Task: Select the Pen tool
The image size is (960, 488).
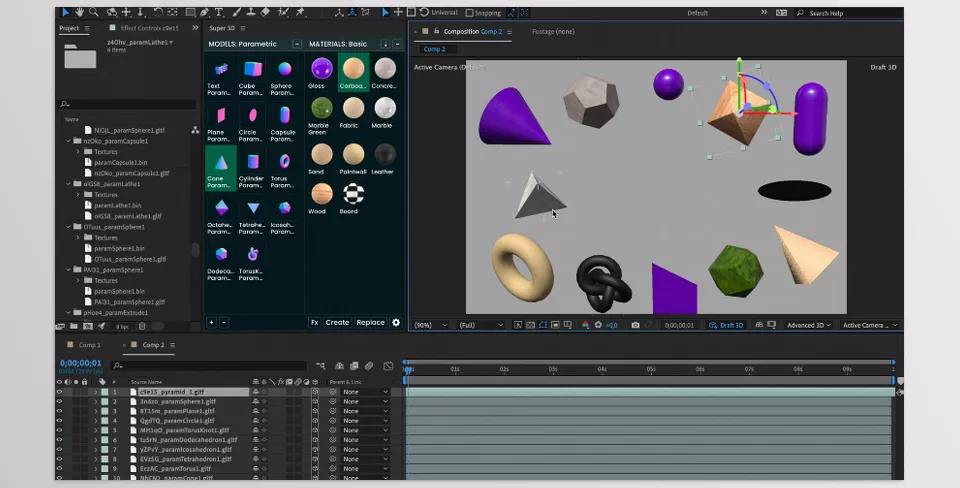Action: click(x=204, y=12)
